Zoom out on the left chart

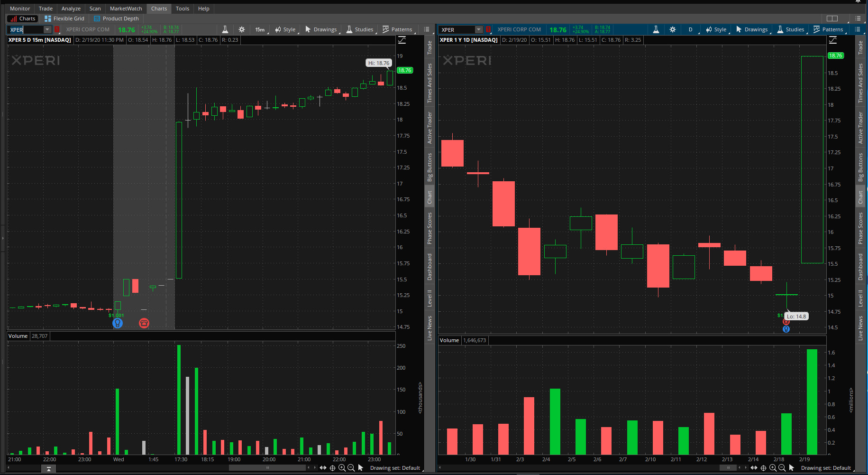[351, 468]
